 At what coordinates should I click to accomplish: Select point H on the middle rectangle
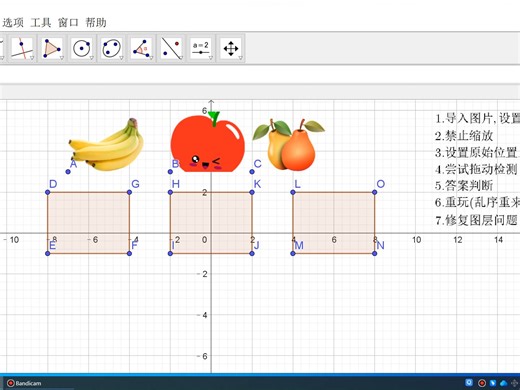coord(170,192)
